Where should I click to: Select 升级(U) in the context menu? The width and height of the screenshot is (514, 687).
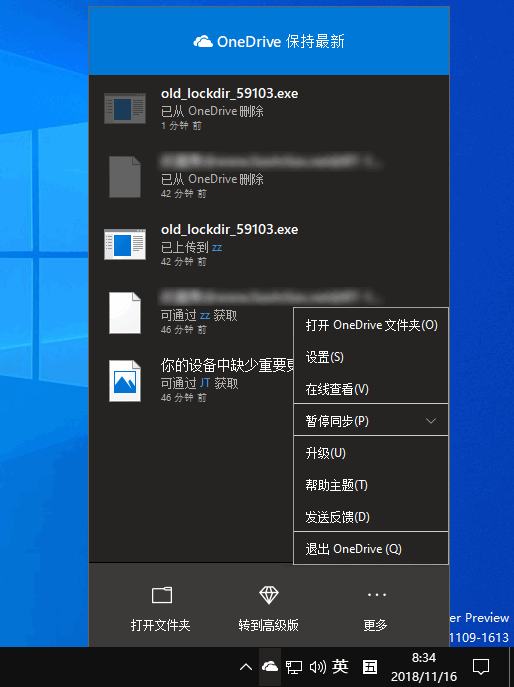point(371,453)
